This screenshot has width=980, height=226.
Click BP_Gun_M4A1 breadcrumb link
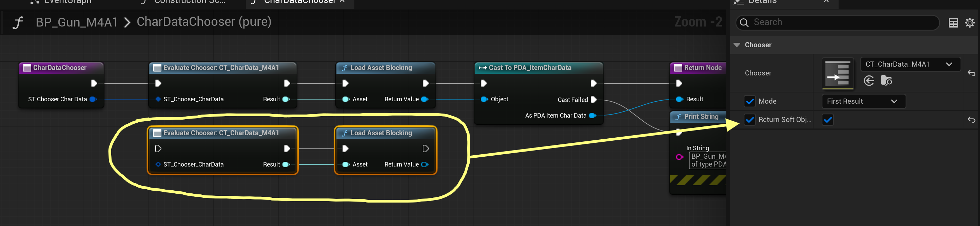pyautogui.click(x=77, y=22)
